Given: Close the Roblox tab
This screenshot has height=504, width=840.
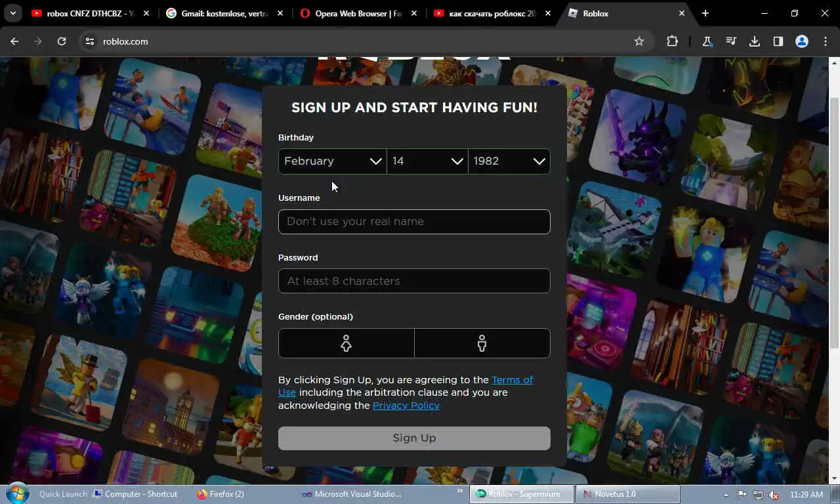Looking at the screenshot, I should click(x=682, y=13).
